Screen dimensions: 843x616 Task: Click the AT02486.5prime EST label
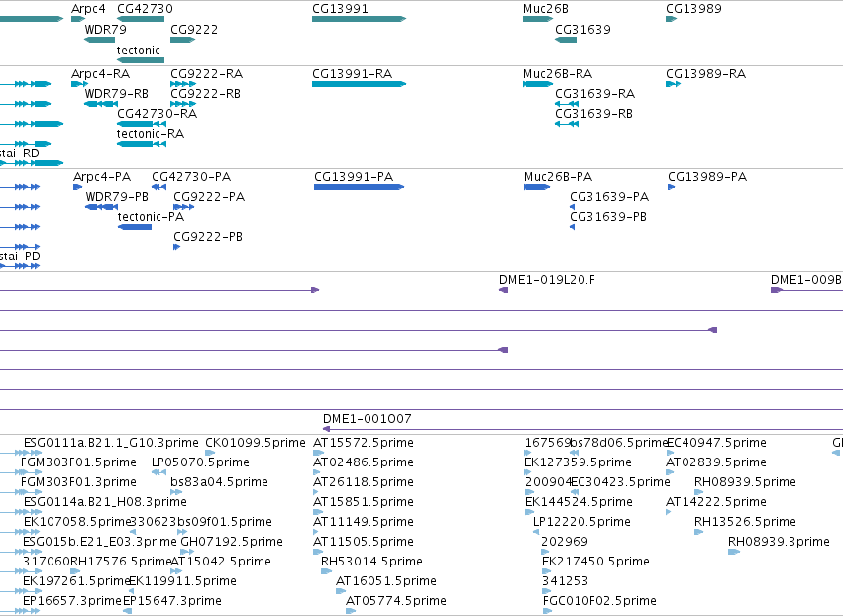click(x=364, y=462)
